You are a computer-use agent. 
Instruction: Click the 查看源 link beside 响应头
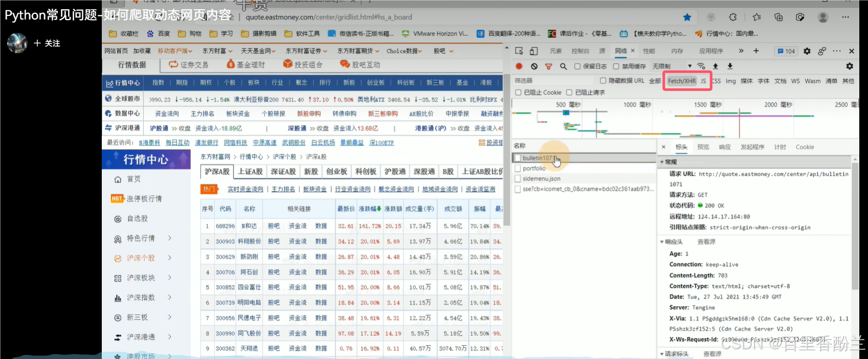706,242
